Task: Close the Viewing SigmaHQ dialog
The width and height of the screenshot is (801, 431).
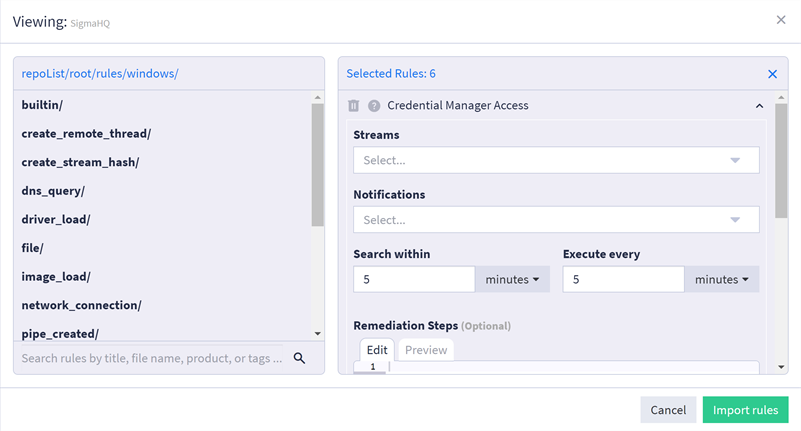Action: click(781, 20)
